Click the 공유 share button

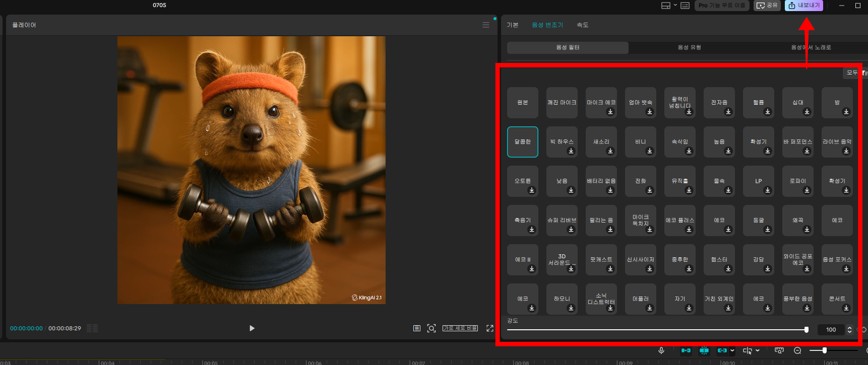(767, 6)
